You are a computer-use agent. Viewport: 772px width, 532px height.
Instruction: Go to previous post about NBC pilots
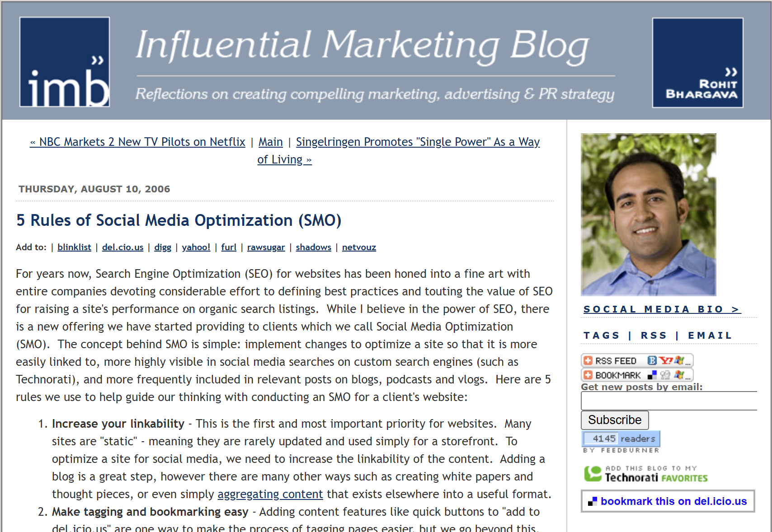pyautogui.click(x=137, y=142)
